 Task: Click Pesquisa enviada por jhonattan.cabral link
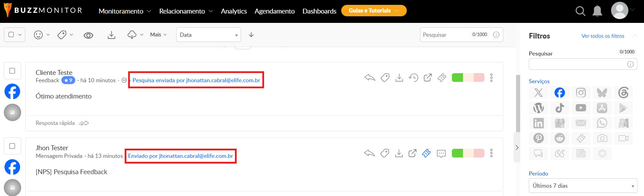pyautogui.click(x=196, y=80)
